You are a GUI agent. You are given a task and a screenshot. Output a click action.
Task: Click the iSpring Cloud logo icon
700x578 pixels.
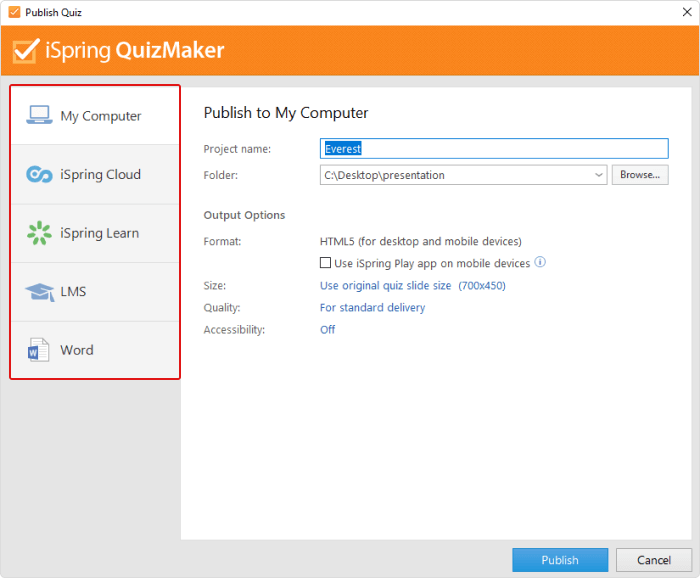39,174
